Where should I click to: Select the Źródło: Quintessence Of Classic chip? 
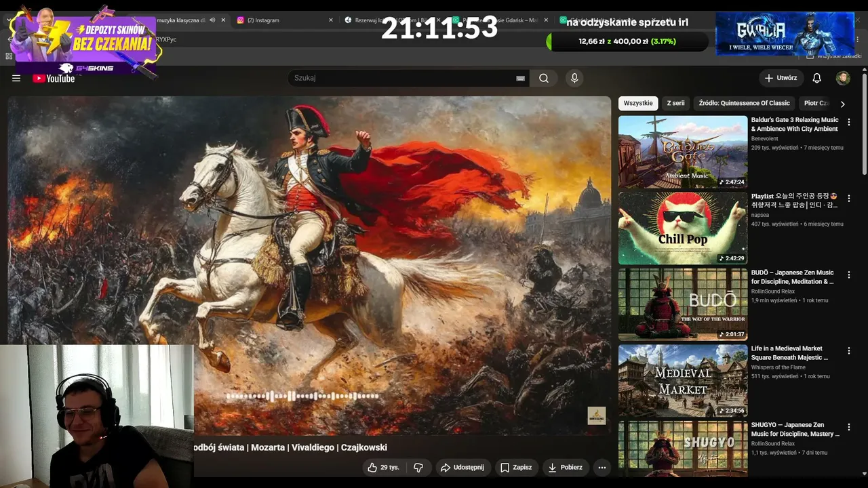tap(745, 104)
